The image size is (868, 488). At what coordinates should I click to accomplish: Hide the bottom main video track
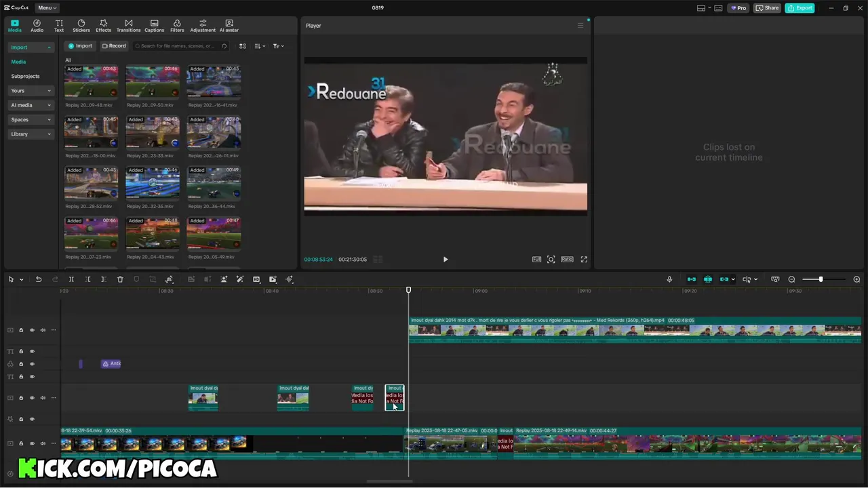click(x=32, y=443)
